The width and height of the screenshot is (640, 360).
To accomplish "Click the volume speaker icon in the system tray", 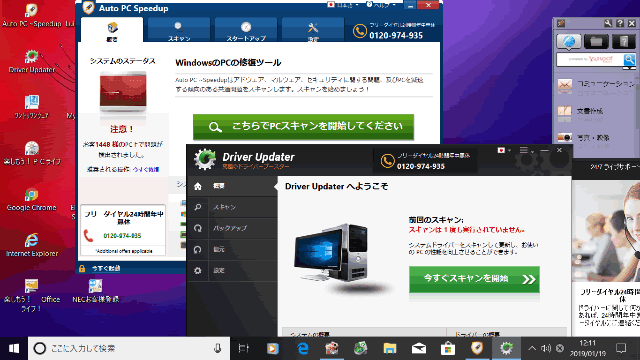I will pos(546,348).
